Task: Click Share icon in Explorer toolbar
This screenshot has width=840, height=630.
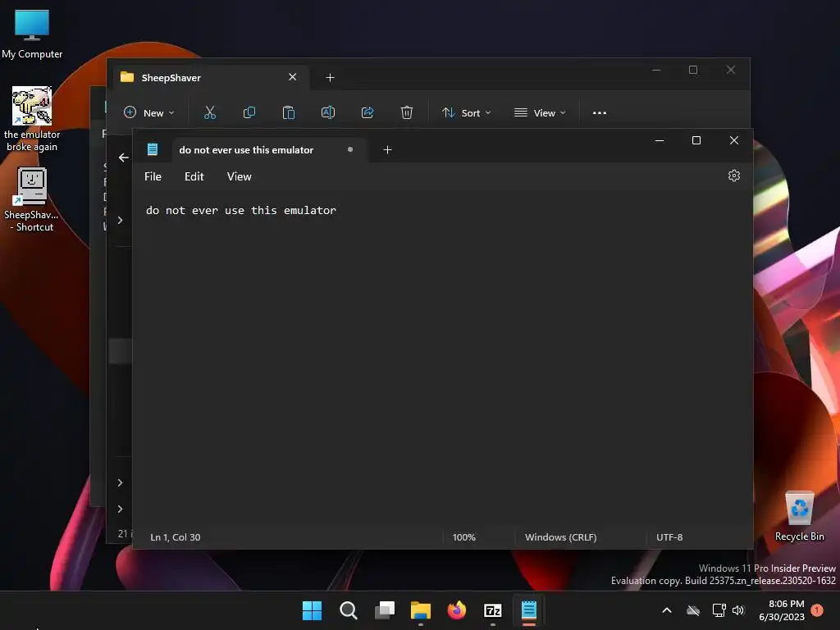Action: [367, 112]
